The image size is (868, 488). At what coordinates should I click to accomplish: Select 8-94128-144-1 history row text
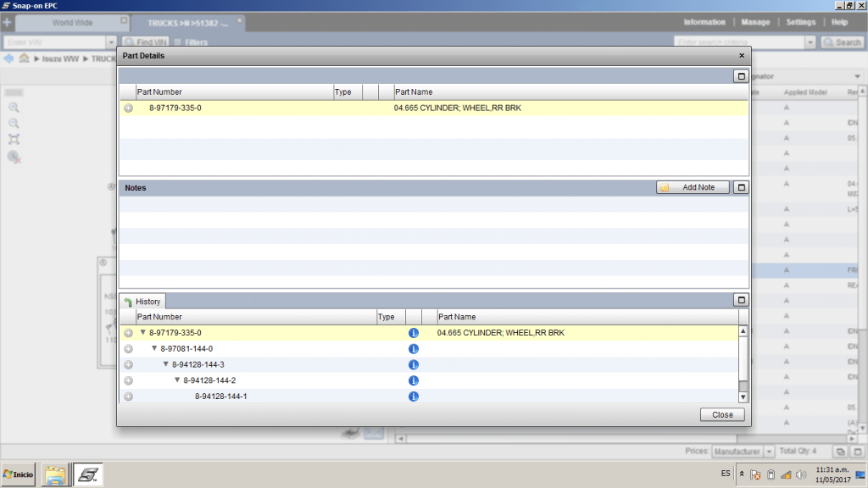[221, 396]
